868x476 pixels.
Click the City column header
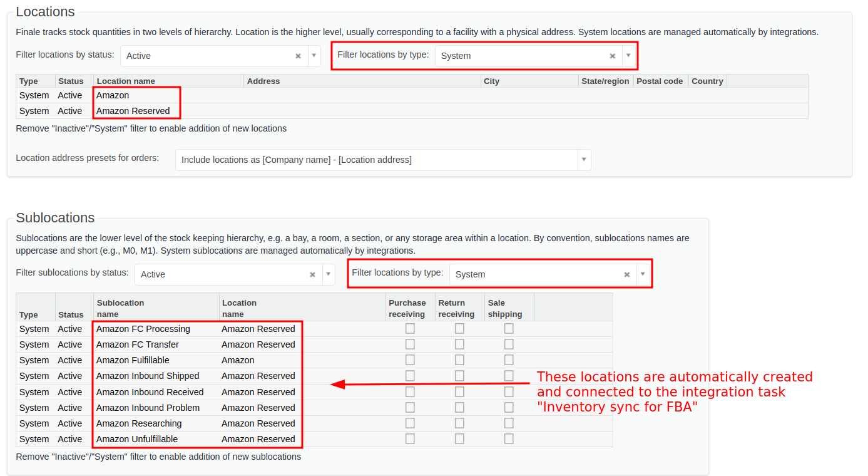529,81
